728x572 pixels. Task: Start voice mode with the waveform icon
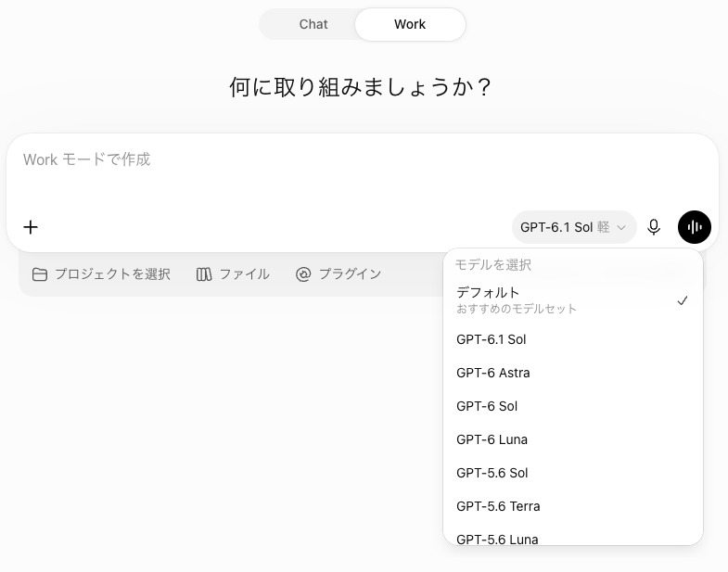(694, 227)
